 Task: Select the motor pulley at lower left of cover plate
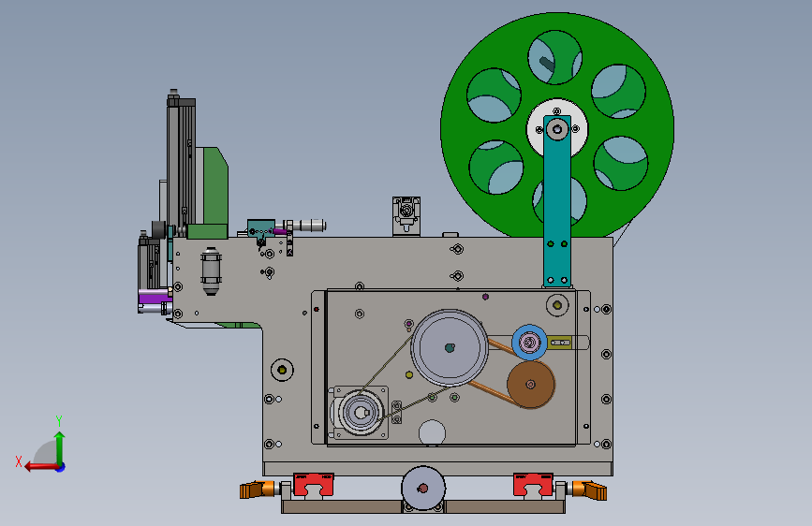360,413
